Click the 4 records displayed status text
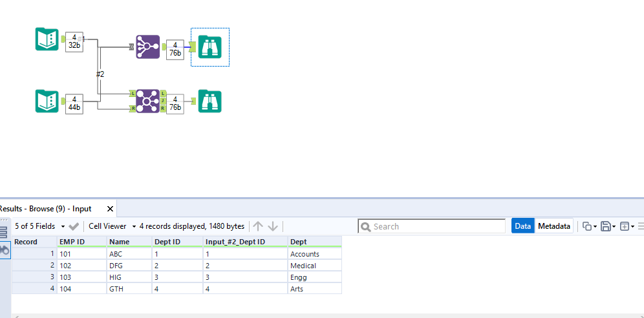This screenshot has height=318, width=644. [x=192, y=226]
